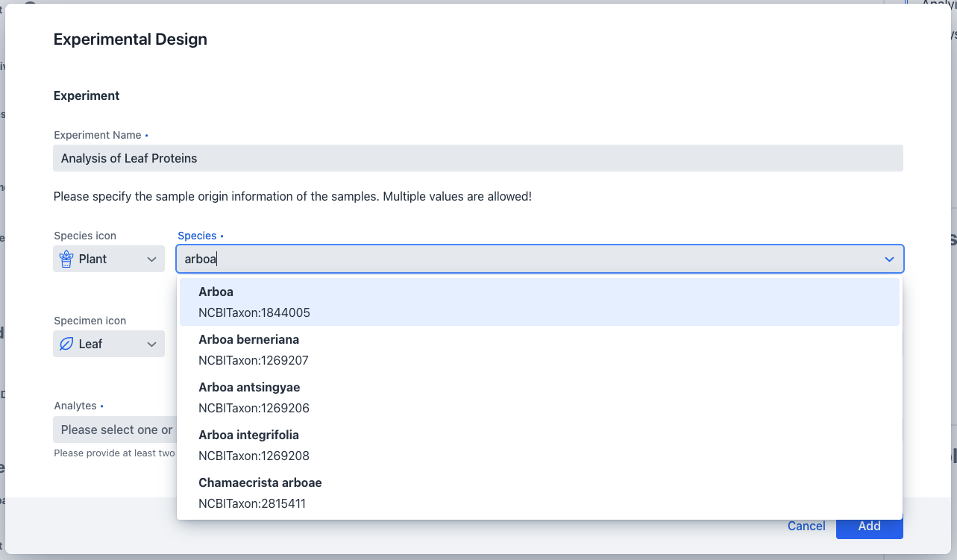Collapse the Species combo box chevron
957x560 pixels.
[889, 259]
